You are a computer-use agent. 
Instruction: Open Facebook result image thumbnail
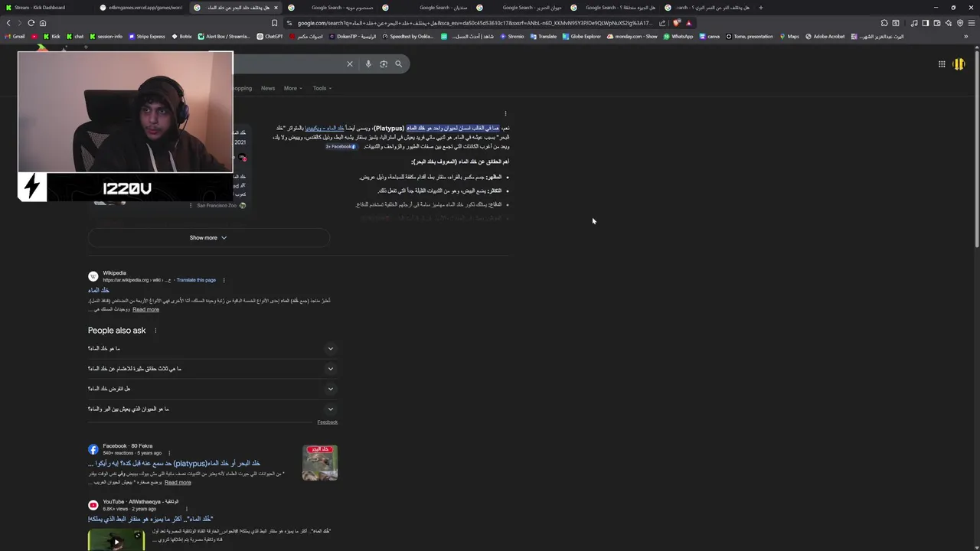(320, 463)
